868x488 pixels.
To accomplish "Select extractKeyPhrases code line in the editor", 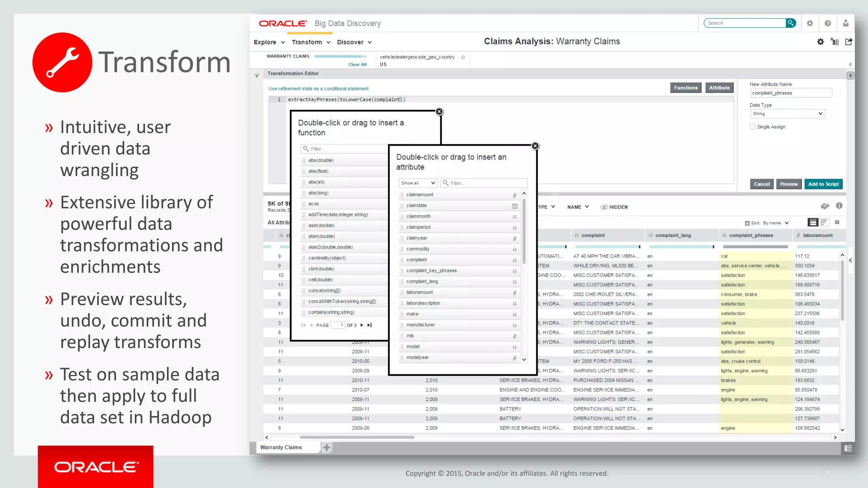I will (347, 100).
